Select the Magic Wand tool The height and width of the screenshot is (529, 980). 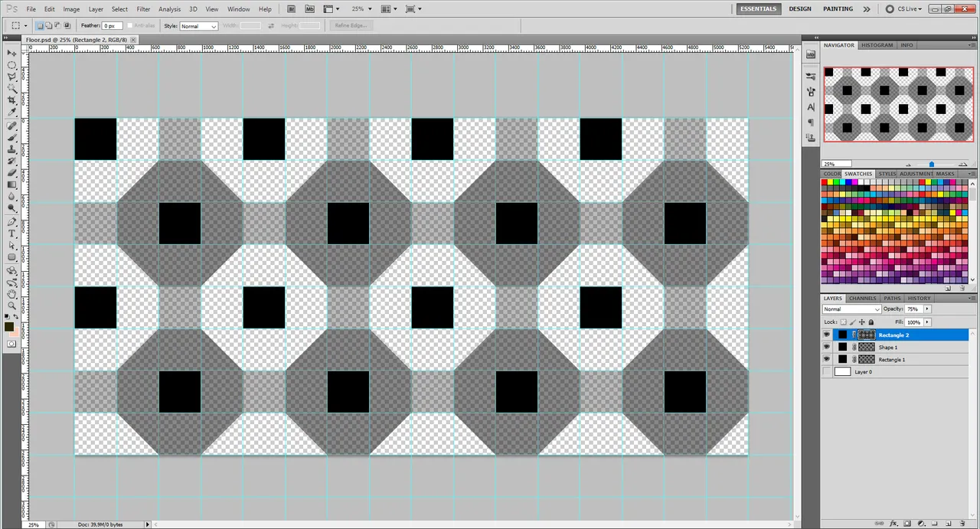coord(12,89)
